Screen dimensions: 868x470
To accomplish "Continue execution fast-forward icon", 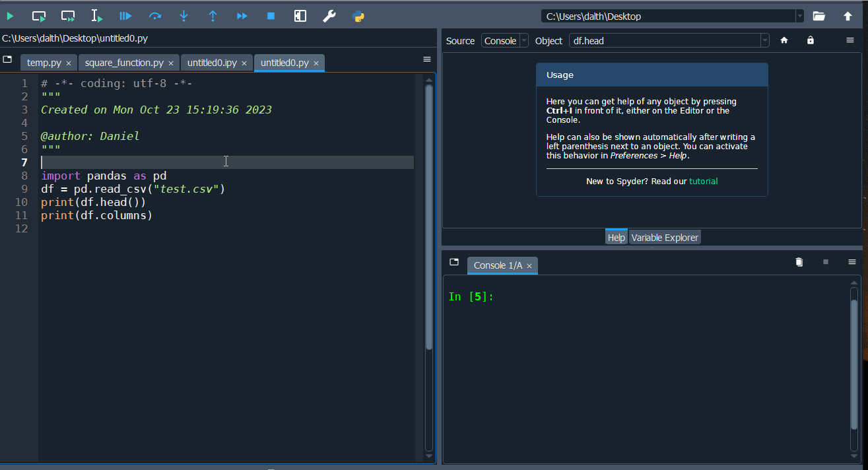I will click(x=242, y=16).
